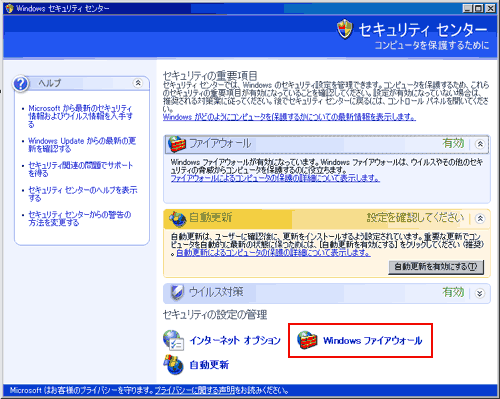
Task: Click the globe icon beside 自動更新 header
Action: click(x=177, y=218)
